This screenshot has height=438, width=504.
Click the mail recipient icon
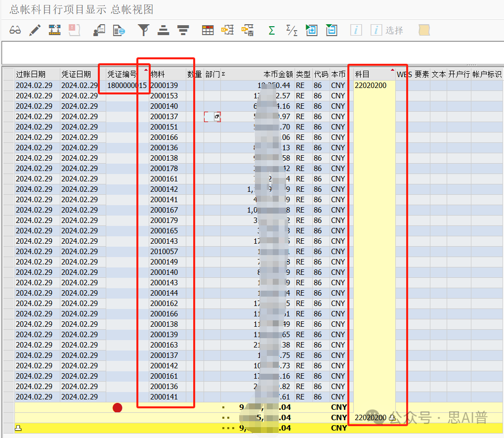pyautogui.click(x=99, y=30)
